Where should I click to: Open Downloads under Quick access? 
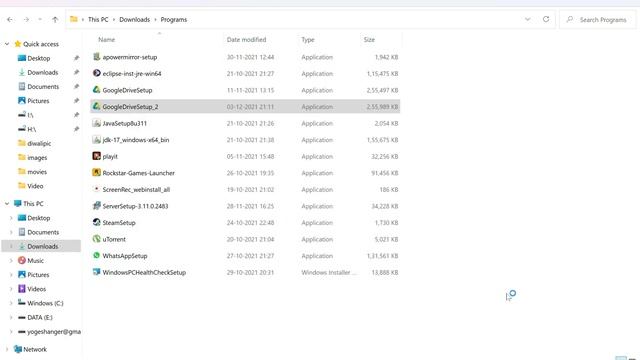(42, 73)
